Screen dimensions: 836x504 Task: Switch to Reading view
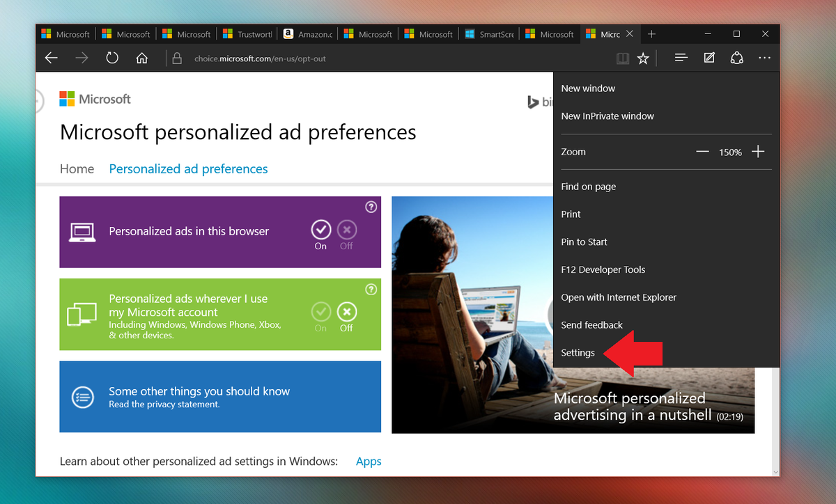tap(622, 58)
